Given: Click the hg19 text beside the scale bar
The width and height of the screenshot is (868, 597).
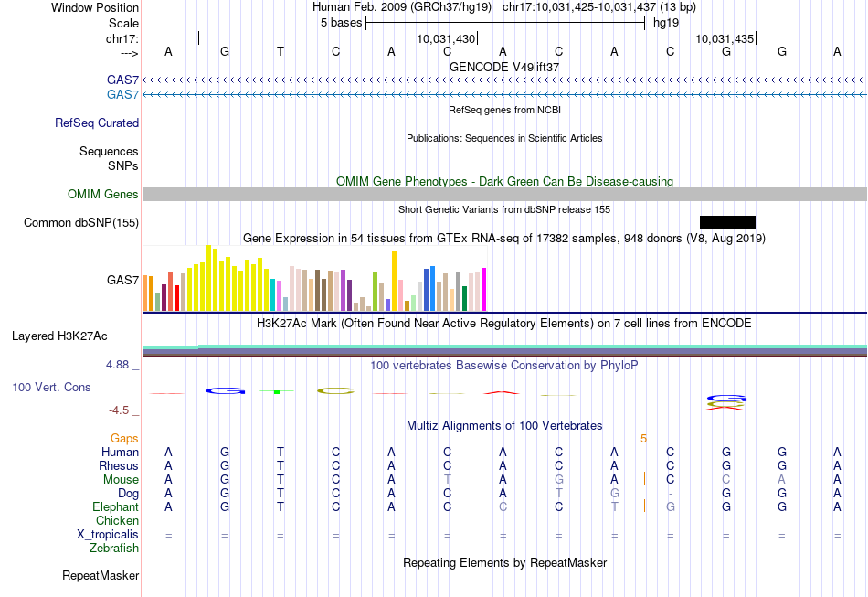Looking at the screenshot, I should point(666,23).
